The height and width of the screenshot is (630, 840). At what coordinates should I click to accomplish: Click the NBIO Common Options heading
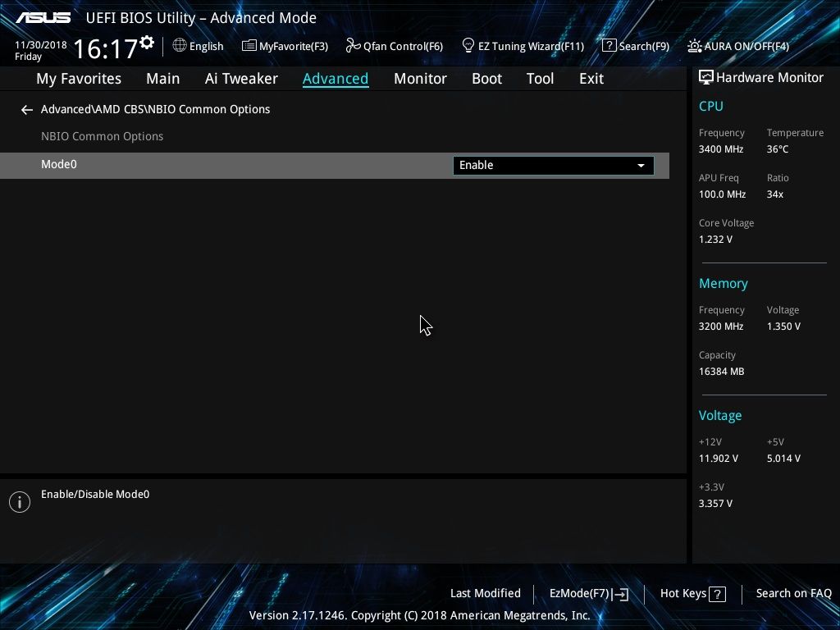103,137
